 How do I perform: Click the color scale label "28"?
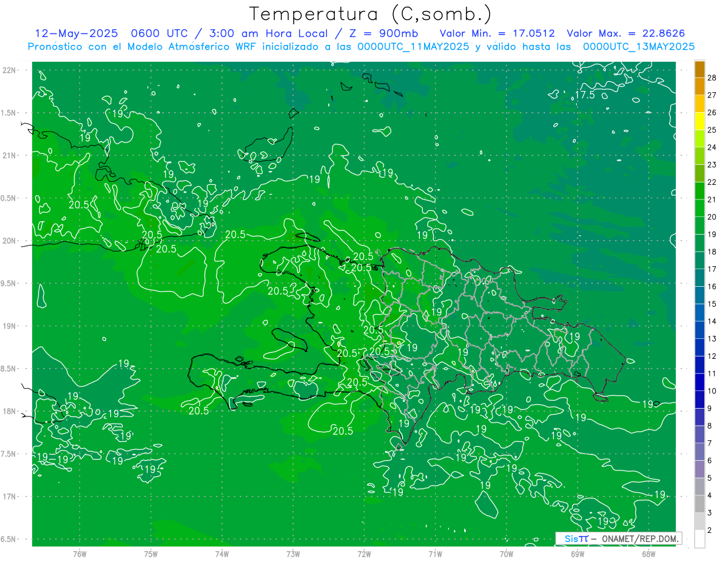pos(712,78)
